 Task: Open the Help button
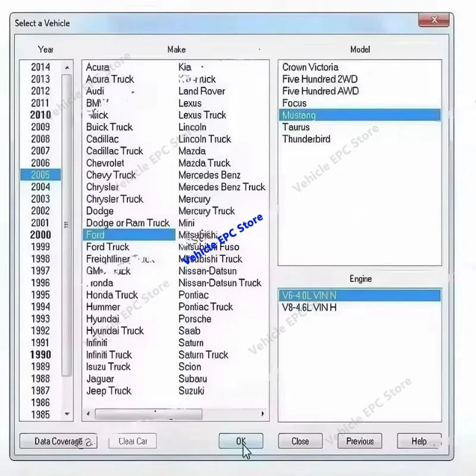[x=419, y=441]
